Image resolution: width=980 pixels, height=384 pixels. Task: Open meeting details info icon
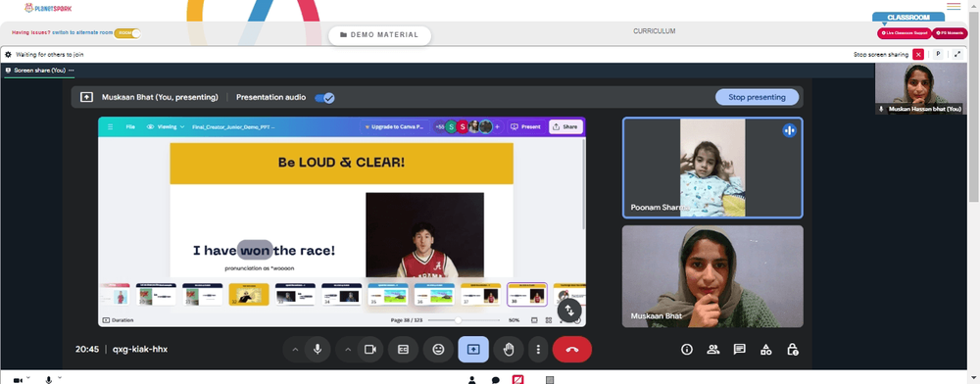(x=687, y=349)
